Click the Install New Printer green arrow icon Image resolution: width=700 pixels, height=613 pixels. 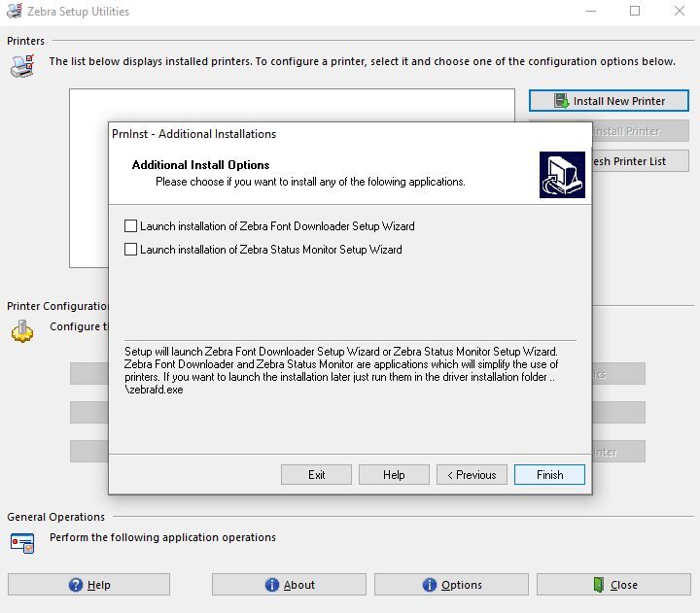(561, 101)
